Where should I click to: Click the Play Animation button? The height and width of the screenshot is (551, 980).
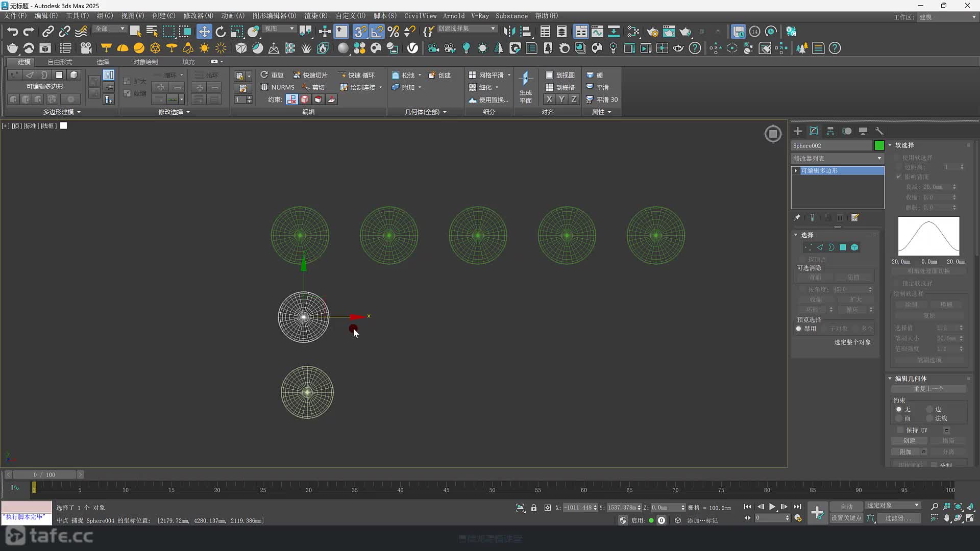point(772,507)
